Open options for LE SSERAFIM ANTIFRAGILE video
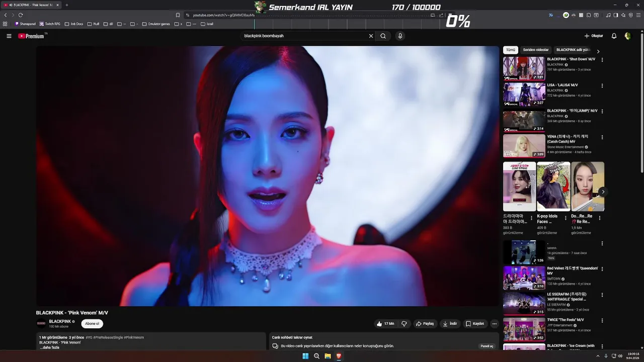Image resolution: width=644 pixels, height=362 pixels. tap(602, 295)
